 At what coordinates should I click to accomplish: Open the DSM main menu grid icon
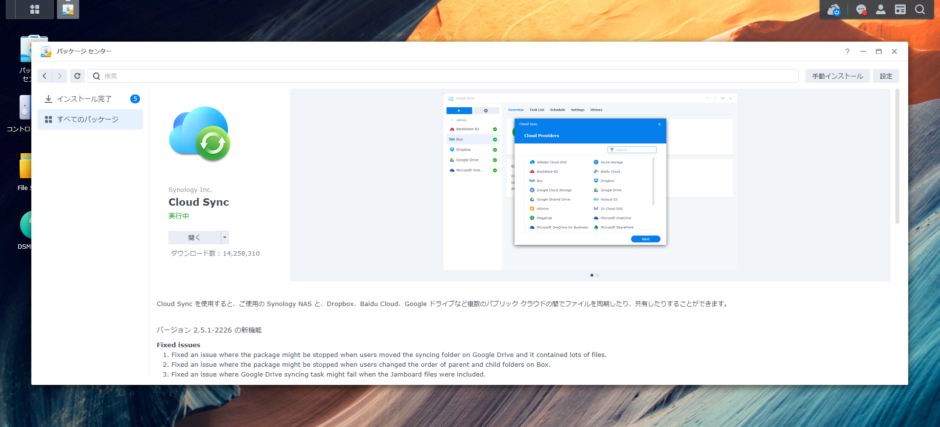pos(35,9)
